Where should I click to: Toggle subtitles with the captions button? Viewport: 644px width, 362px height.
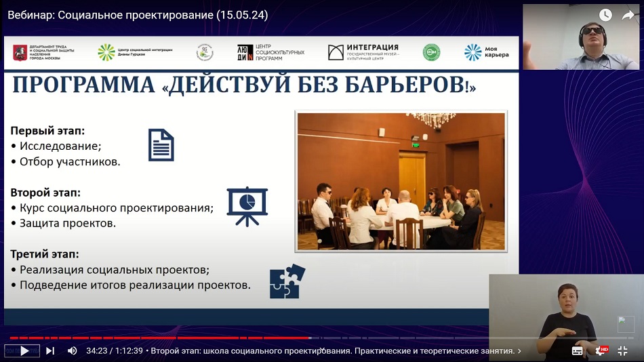coord(578,350)
